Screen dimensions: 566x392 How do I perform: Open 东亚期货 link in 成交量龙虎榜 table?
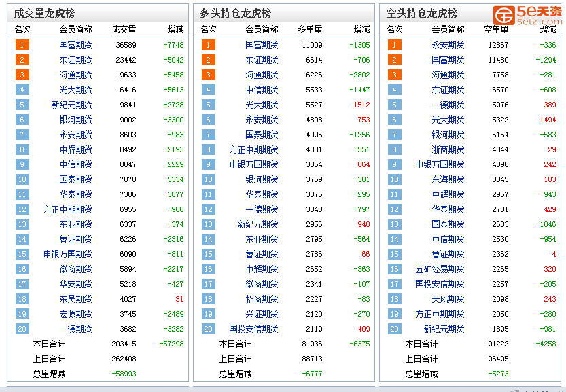pos(75,224)
